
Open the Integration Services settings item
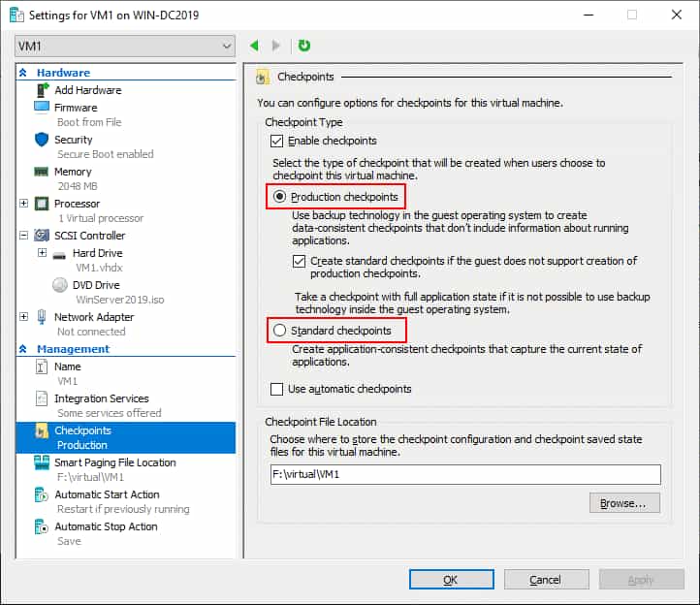(101, 398)
